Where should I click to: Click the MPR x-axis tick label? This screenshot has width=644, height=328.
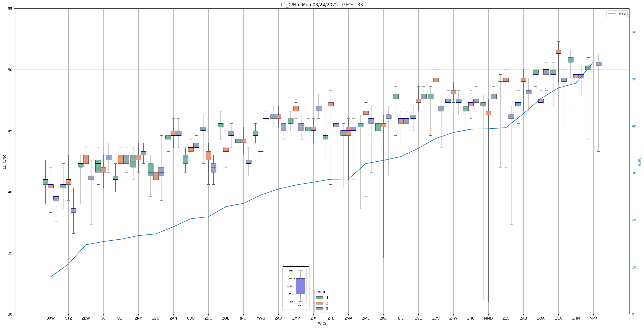[x=593, y=318]
